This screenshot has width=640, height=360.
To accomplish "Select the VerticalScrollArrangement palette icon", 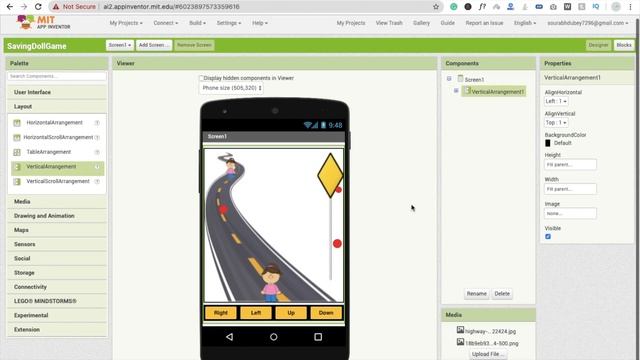I will pyautogui.click(x=17, y=182).
